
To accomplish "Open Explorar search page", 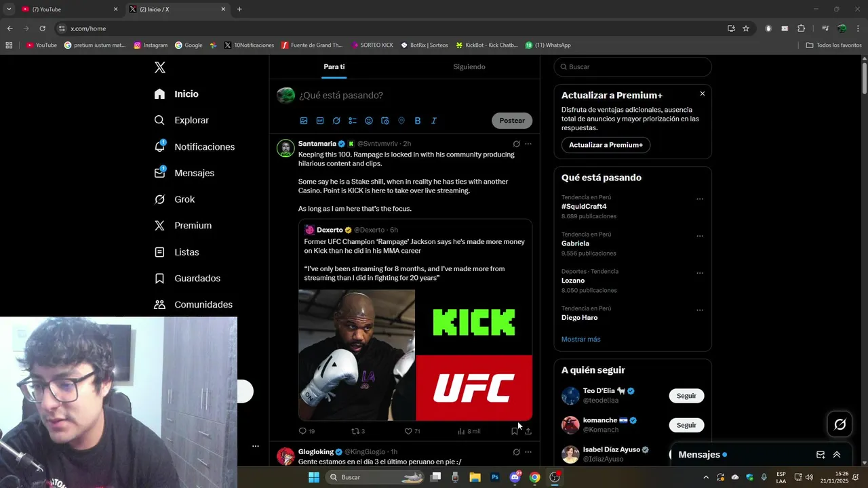I will [x=182, y=121].
